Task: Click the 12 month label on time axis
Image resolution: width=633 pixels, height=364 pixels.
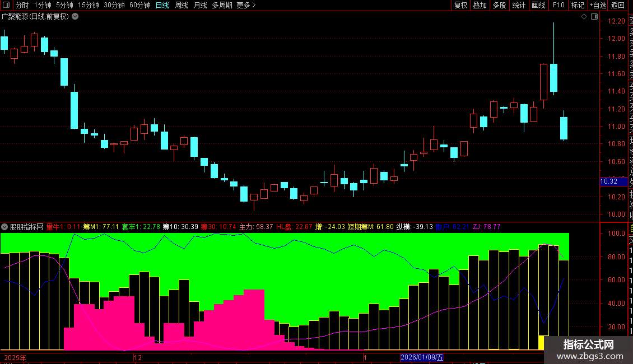Action: coord(138,357)
